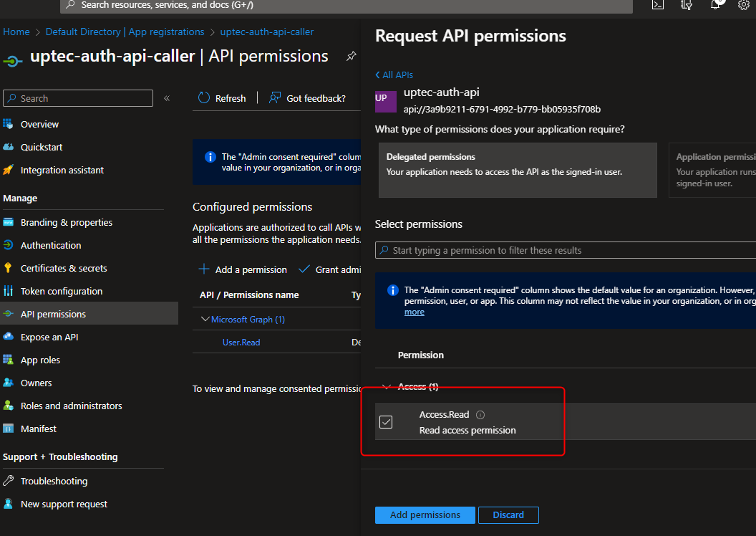Open Cloud Shell from the top bar
Viewport: 756px width, 536px height.
[x=657, y=5]
